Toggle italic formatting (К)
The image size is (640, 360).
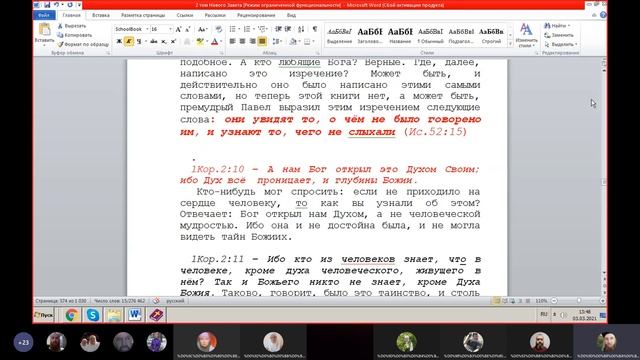coord(129,41)
